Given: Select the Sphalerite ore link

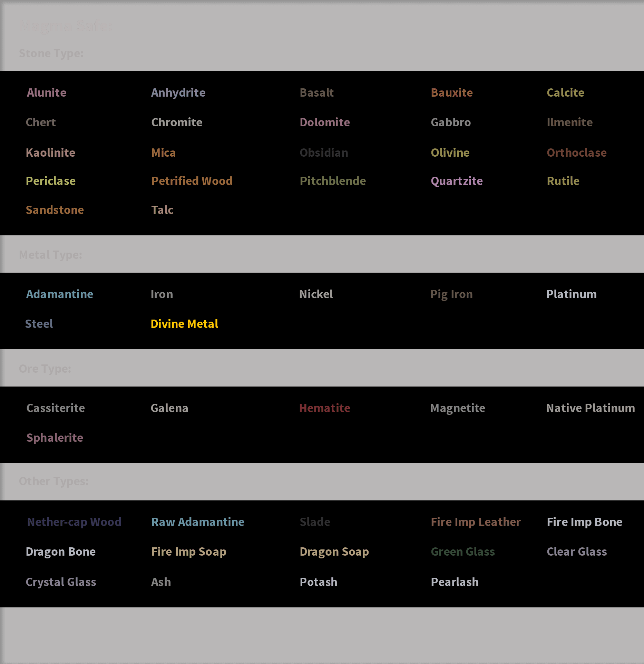Looking at the screenshot, I should point(55,438).
